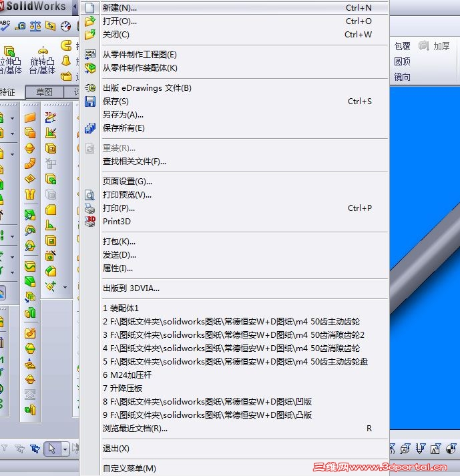Open recent file m4 50齿主动齿轮盘

[235, 362]
